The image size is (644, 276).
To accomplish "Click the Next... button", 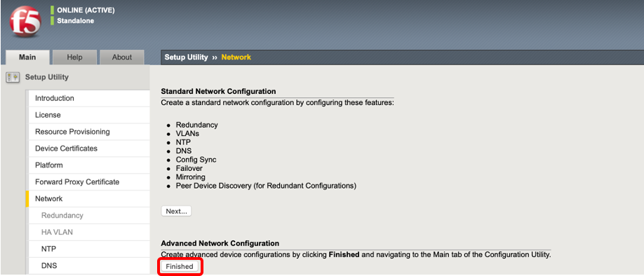I will (x=176, y=212).
